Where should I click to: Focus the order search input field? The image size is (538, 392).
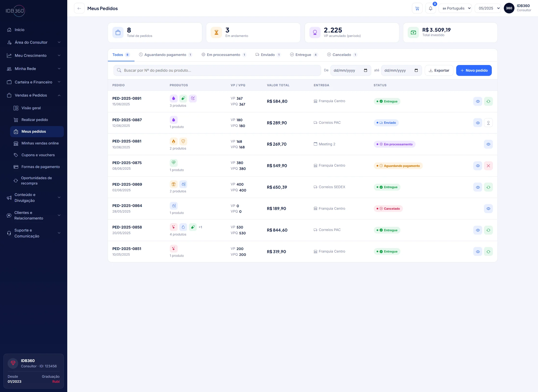click(217, 70)
